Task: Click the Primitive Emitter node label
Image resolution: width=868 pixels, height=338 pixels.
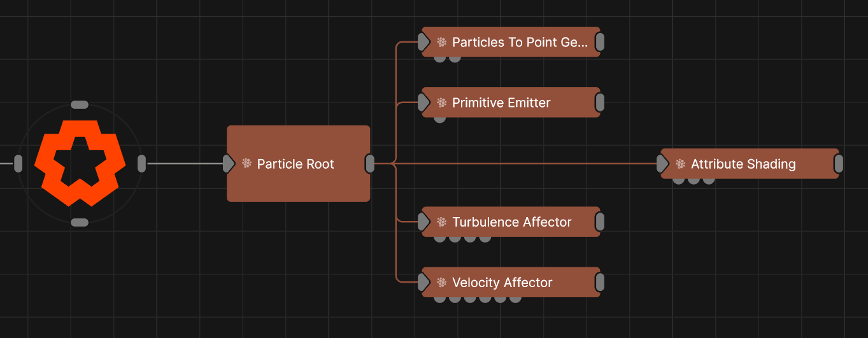Action: pos(501,102)
